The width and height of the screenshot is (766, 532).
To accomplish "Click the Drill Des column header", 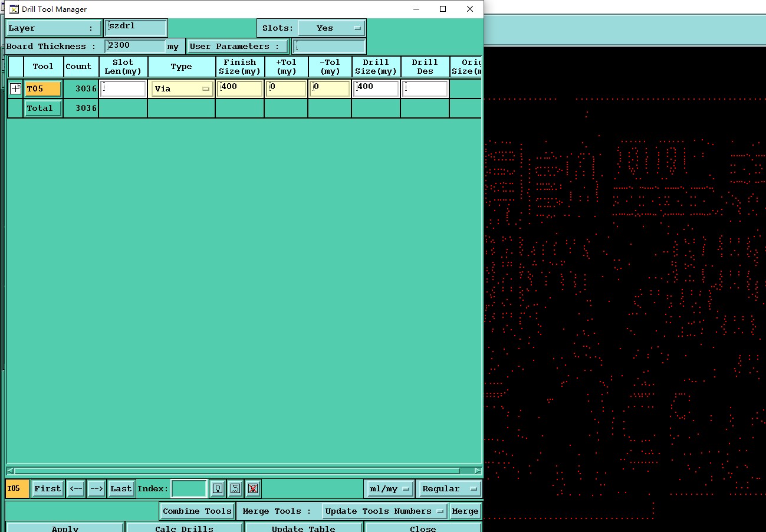I will click(425, 66).
